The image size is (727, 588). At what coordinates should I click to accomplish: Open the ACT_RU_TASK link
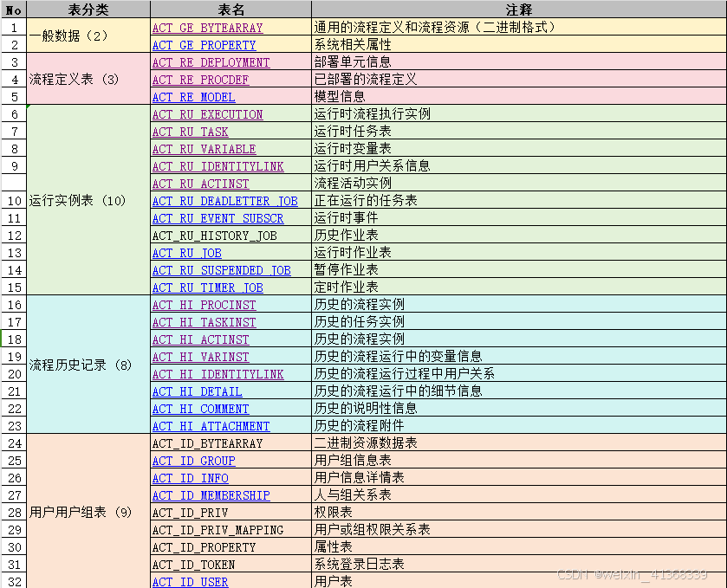pyautogui.click(x=190, y=132)
